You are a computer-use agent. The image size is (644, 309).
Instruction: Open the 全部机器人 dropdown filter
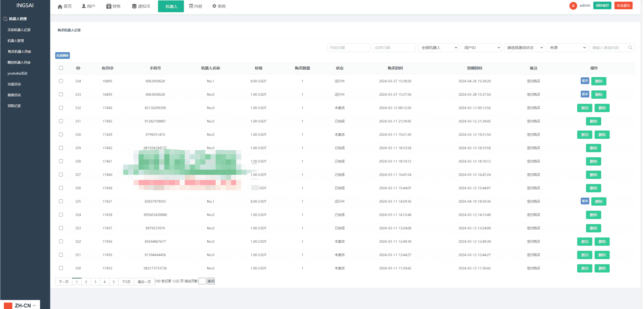(438, 48)
